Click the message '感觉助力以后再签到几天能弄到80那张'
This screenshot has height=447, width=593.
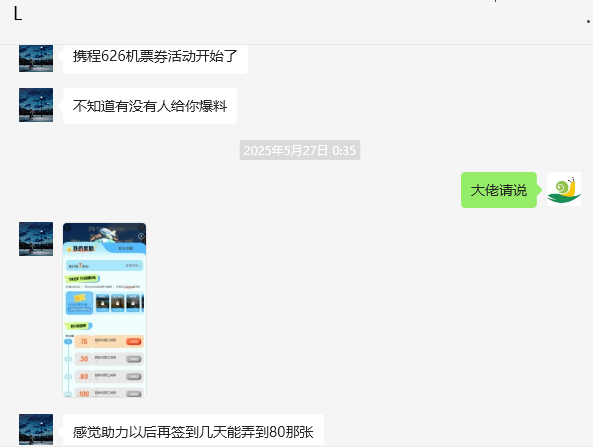click(193, 431)
